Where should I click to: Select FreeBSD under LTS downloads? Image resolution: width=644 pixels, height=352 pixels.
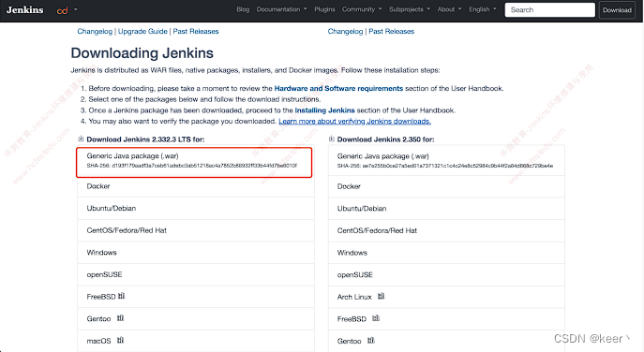pyautogui.click(x=196, y=297)
